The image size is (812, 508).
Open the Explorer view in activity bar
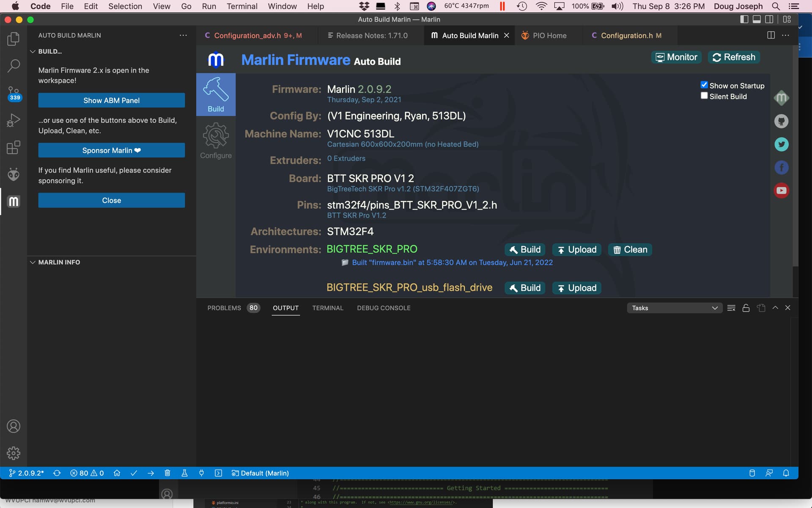14,39
